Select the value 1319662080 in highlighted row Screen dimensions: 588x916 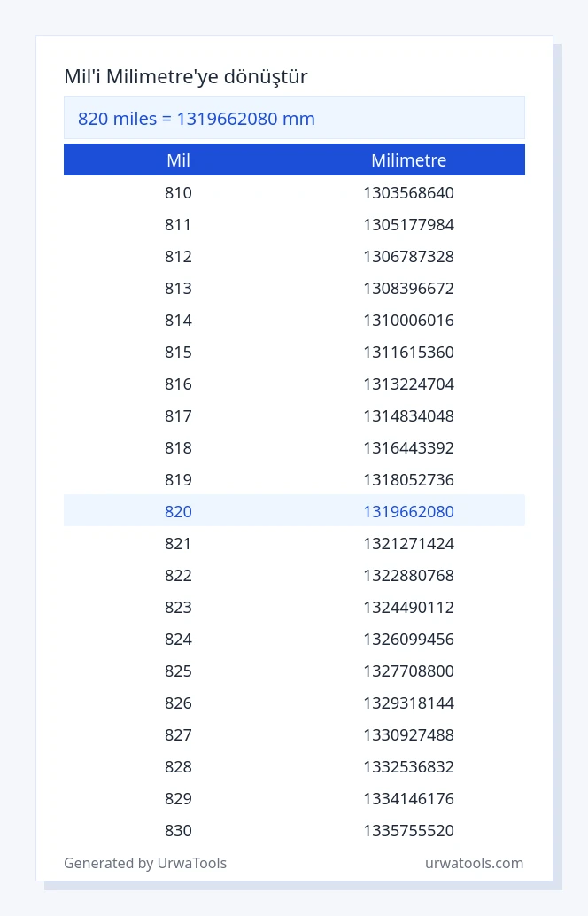pyautogui.click(x=409, y=511)
